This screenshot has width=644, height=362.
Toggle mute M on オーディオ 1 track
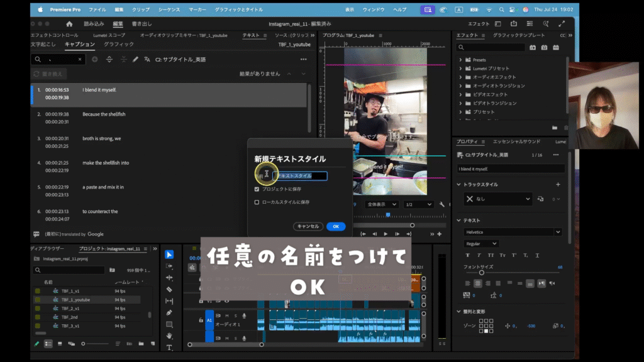pyautogui.click(x=226, y=315)
